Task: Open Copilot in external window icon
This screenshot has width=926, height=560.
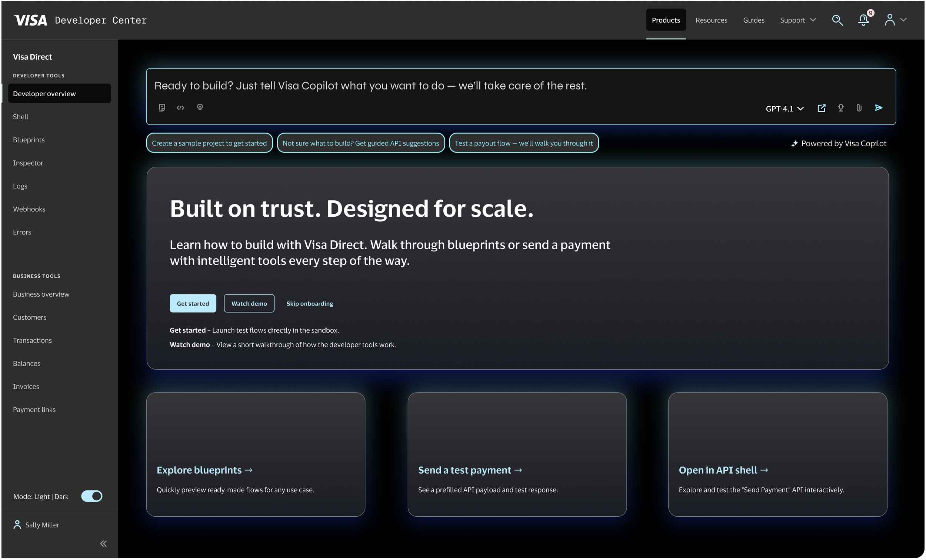Action: pyautogui.click(x=822, y=108)
